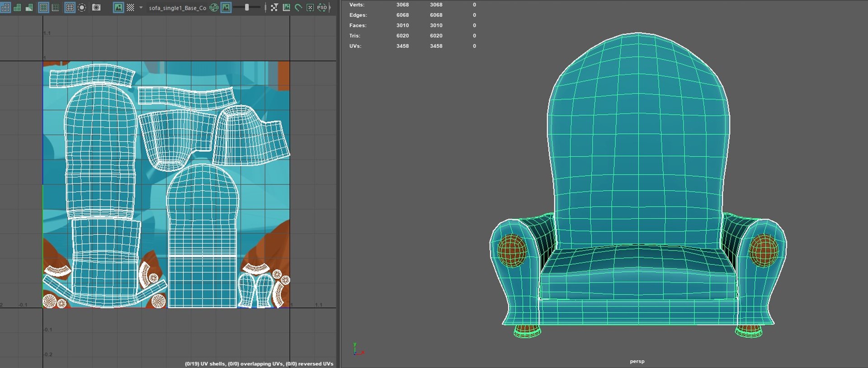The image size is (868, 368).
Task: Click the UVs: statistic label
Action: (355, 46)
